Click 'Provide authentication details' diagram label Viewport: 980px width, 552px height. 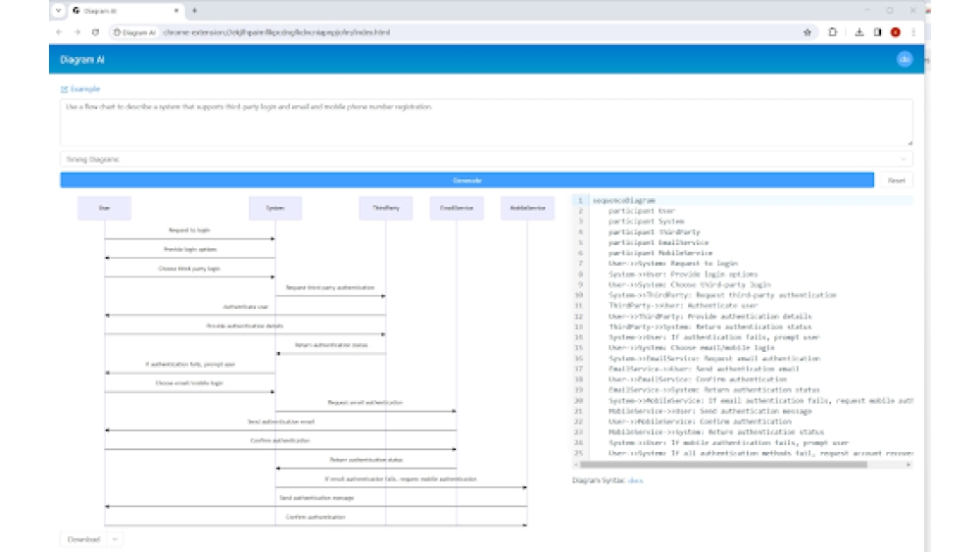click(244, 326)
